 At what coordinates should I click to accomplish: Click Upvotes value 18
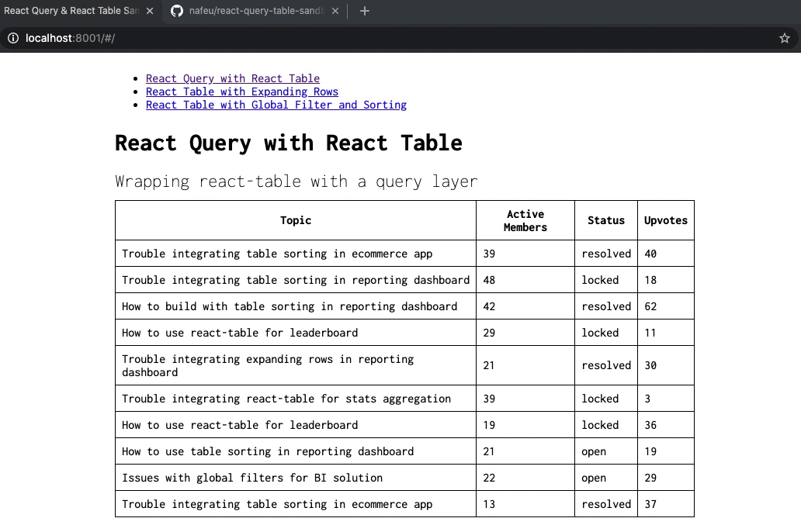650,280
